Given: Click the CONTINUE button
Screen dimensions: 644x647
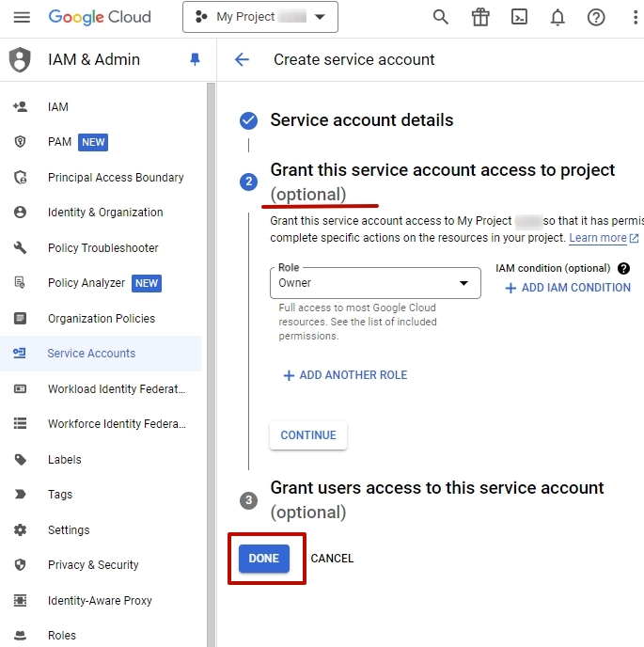Looking at the screenshot, I should point(308,435).
